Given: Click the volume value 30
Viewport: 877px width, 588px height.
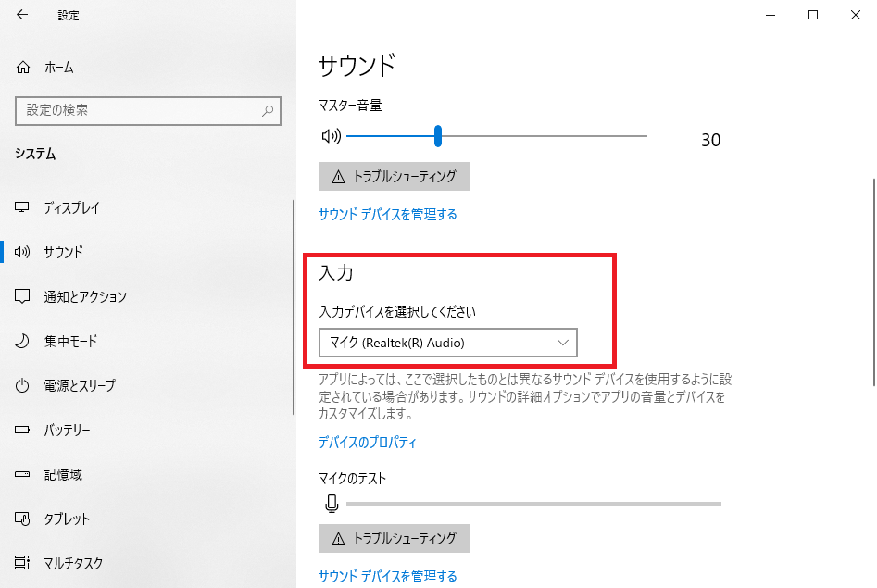Looking at the screenshot, I should pyautogui.click(x=711, y=140).
